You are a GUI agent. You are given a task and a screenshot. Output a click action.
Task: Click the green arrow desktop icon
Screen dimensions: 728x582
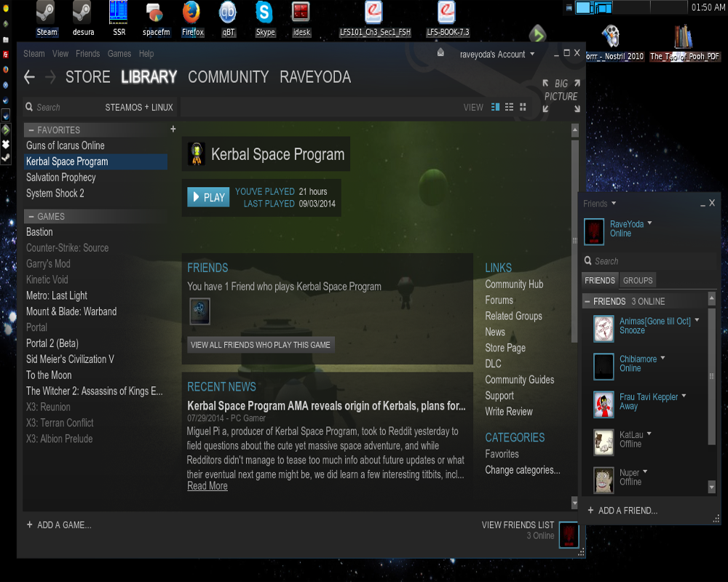(538, 35)
